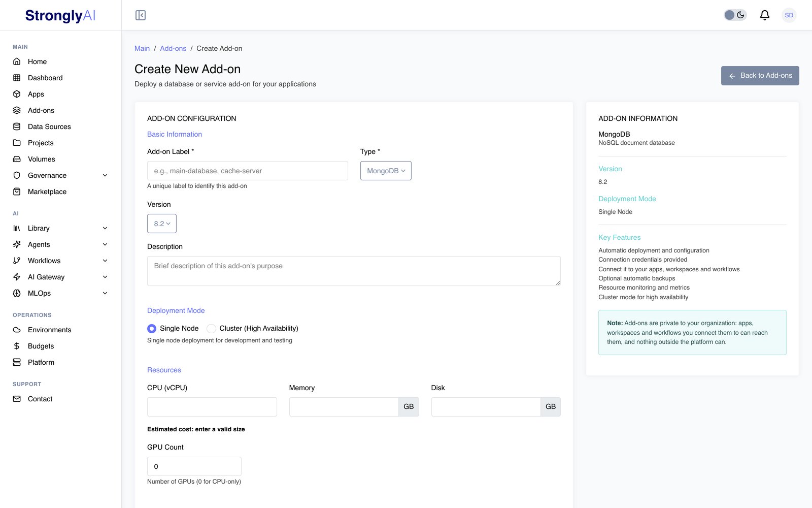Click the GPU Count input field

[194, 466]
